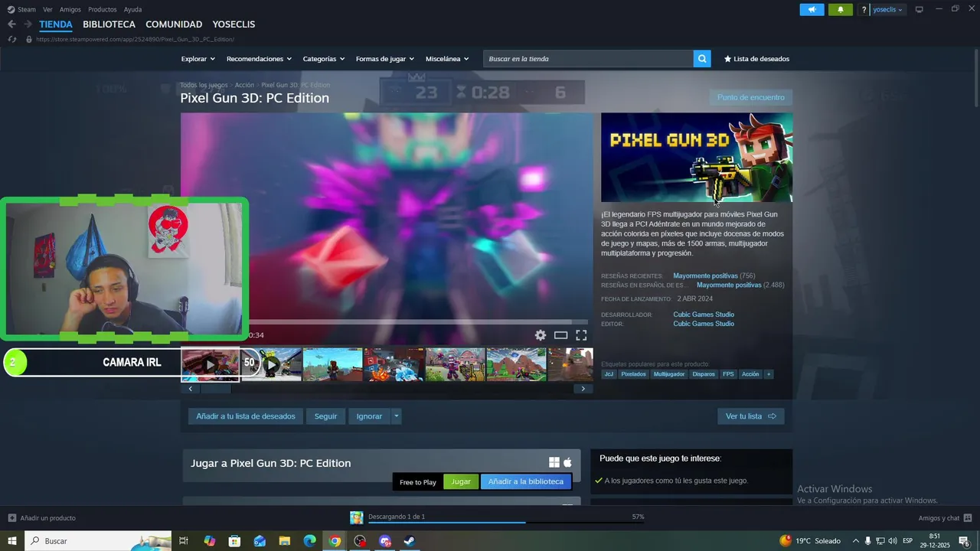Screen dimensions: 980x551
Task: Click Añadir a la biblioteca button
Action: [526, 482]
